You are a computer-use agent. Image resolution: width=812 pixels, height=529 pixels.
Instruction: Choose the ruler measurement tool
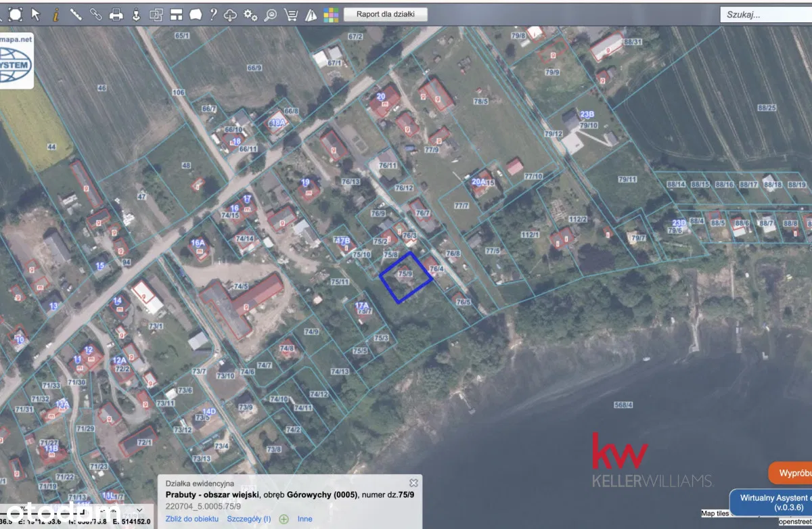coord(76,14)
